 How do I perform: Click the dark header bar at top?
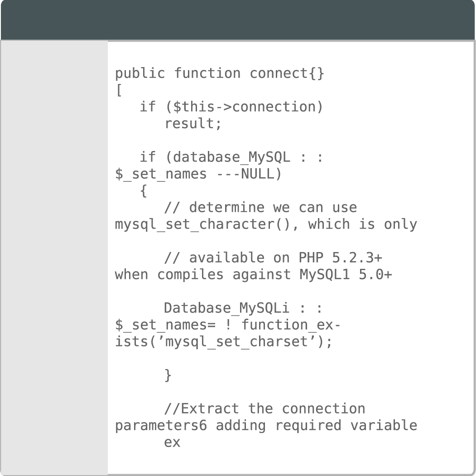pos(238,20)
